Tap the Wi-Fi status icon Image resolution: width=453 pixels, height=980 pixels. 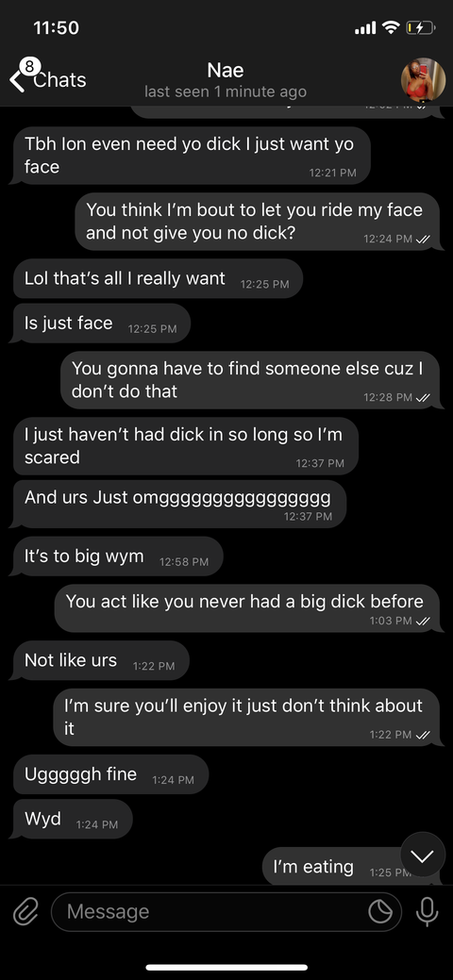point(391,27)
